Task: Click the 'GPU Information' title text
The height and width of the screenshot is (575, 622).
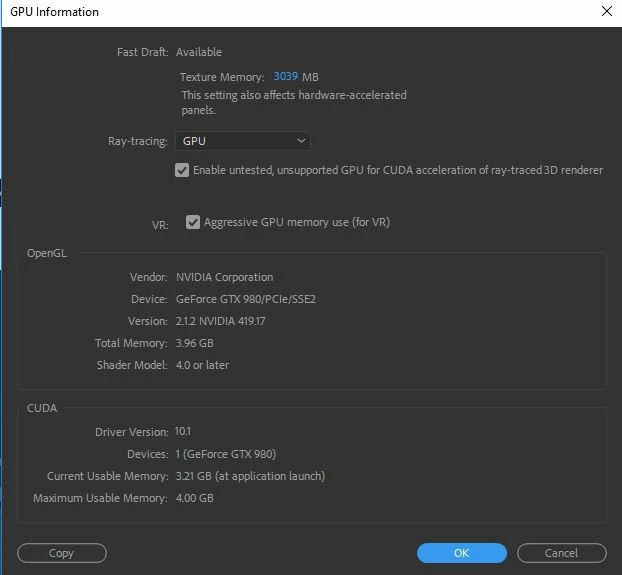Action: pos(54,12)
